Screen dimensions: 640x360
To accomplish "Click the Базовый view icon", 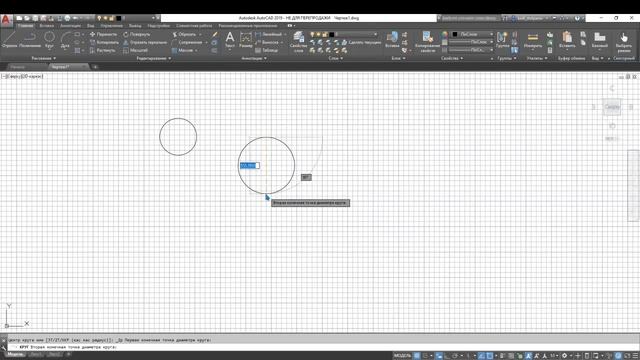I will pos(600,40).
